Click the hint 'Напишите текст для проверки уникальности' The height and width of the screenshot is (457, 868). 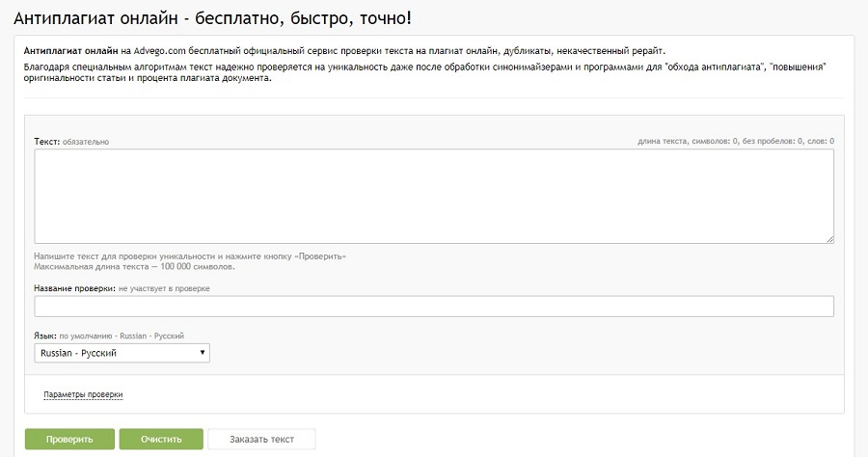tap(124, 256)
